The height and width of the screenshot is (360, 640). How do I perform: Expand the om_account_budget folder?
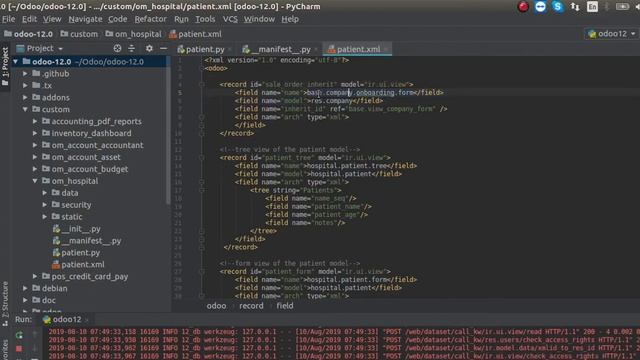coord(35,169)
